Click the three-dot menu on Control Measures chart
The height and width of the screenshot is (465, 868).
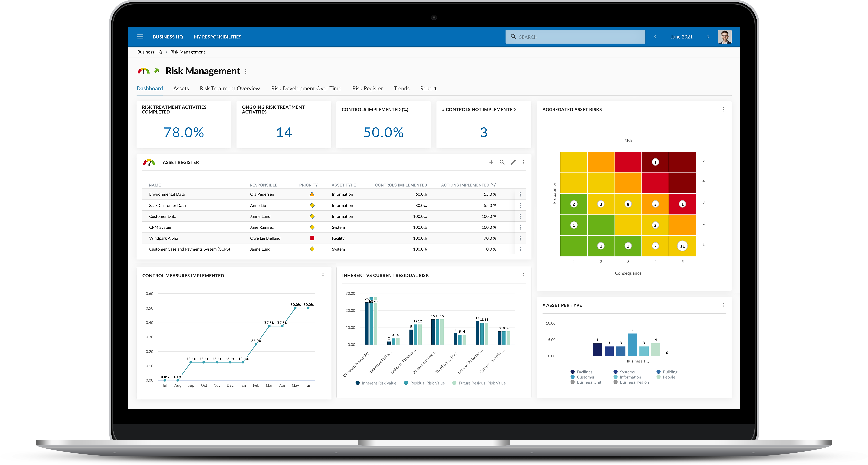323,275
